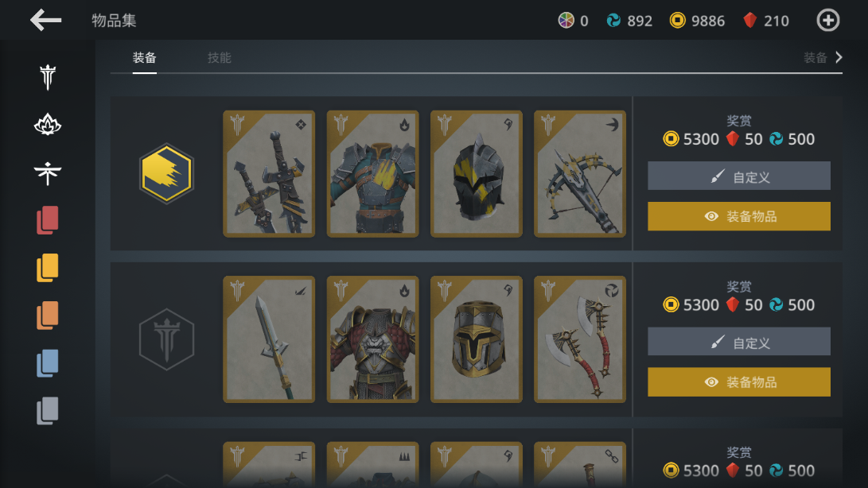Filter by red card rarity icon
This screenshot has height=488, width=868.
point(48,220)
